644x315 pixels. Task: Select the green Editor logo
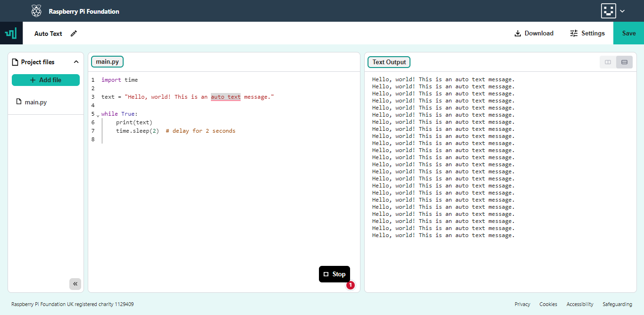11,33
